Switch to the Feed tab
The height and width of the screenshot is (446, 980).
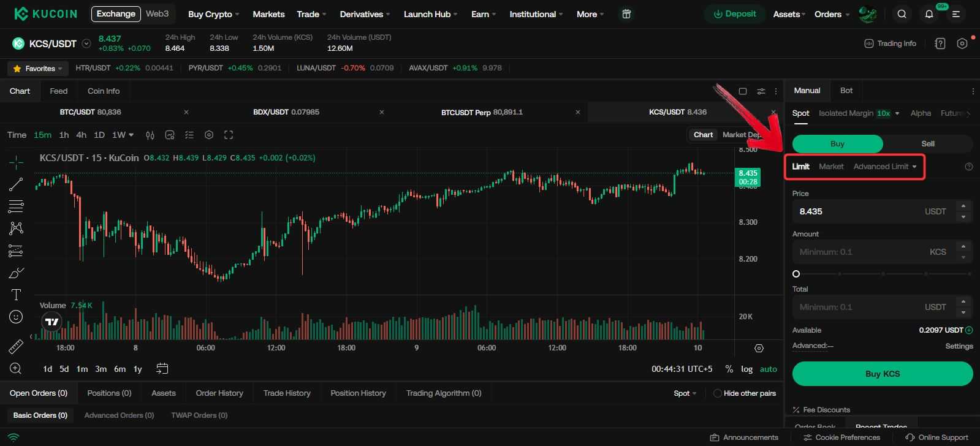click(59, 91)
